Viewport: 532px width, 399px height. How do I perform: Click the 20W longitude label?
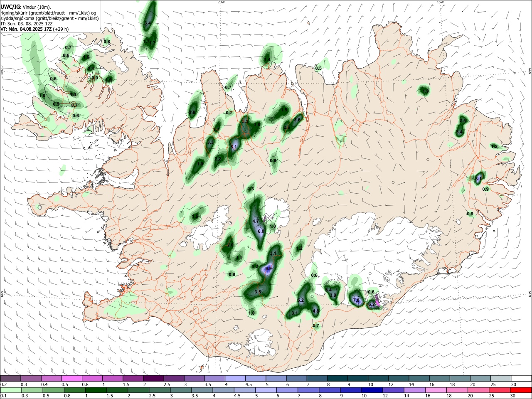click(221, 2)
